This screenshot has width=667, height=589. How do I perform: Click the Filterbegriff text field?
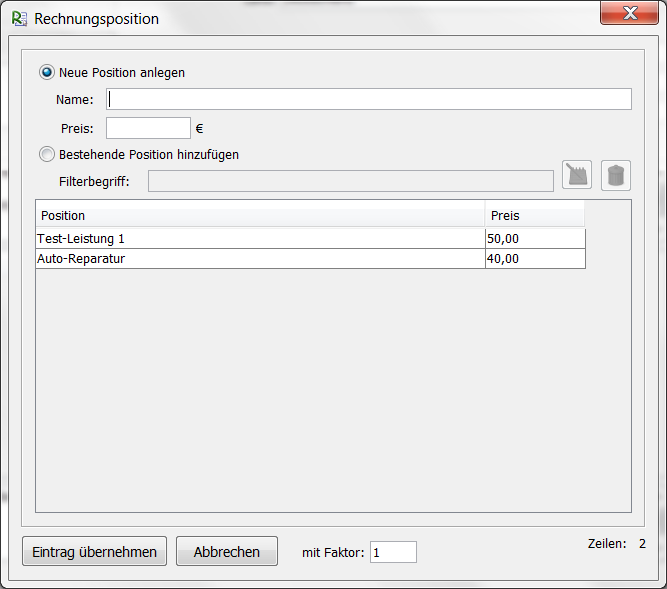(350, 181)
